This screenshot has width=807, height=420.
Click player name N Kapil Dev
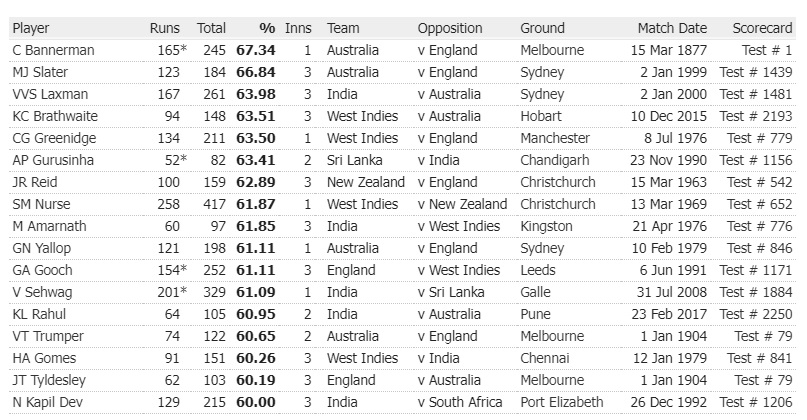click(x=48, y=402)
